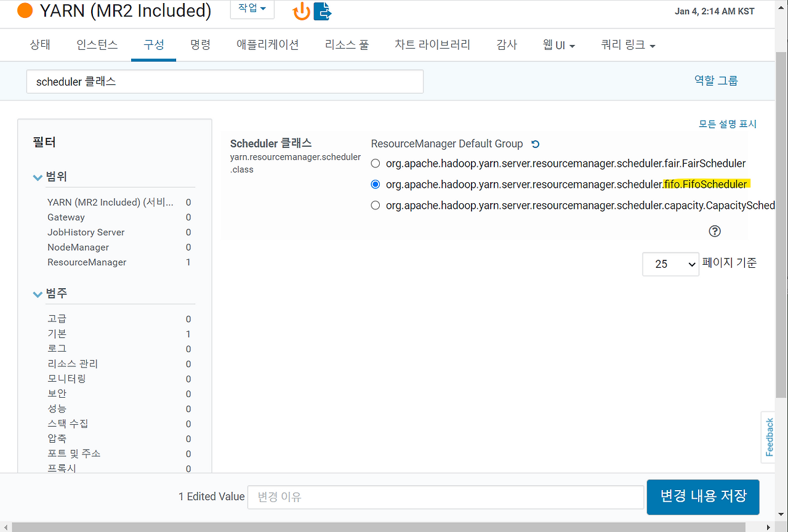Select the FairScheduler radio option

tap(376, 164)
